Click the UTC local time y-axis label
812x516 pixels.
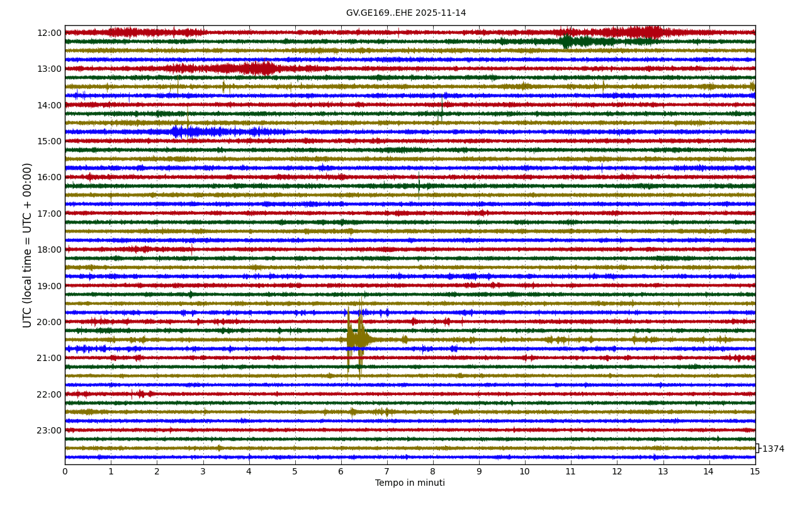[28, 245]
